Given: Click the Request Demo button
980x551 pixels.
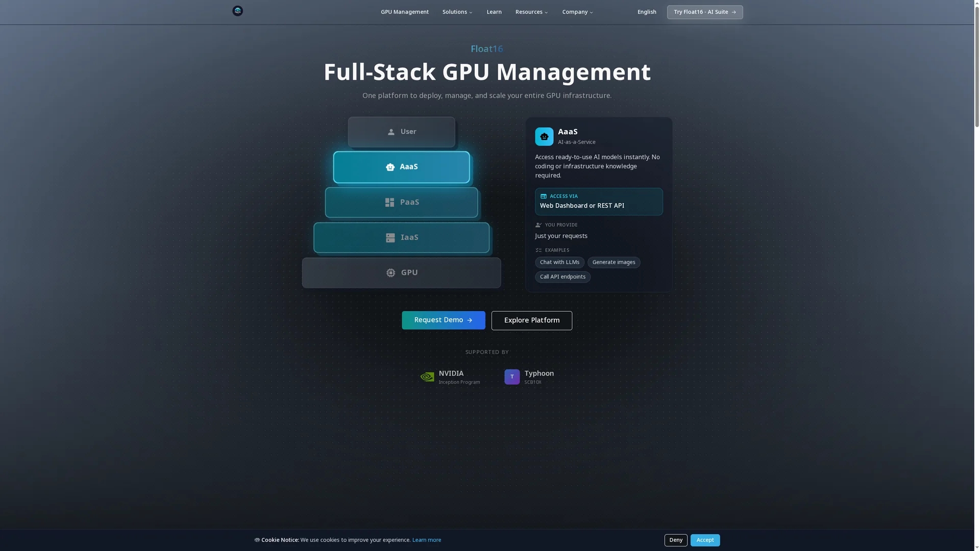Looking at the screenshot, I should click(x=444, y=320).
